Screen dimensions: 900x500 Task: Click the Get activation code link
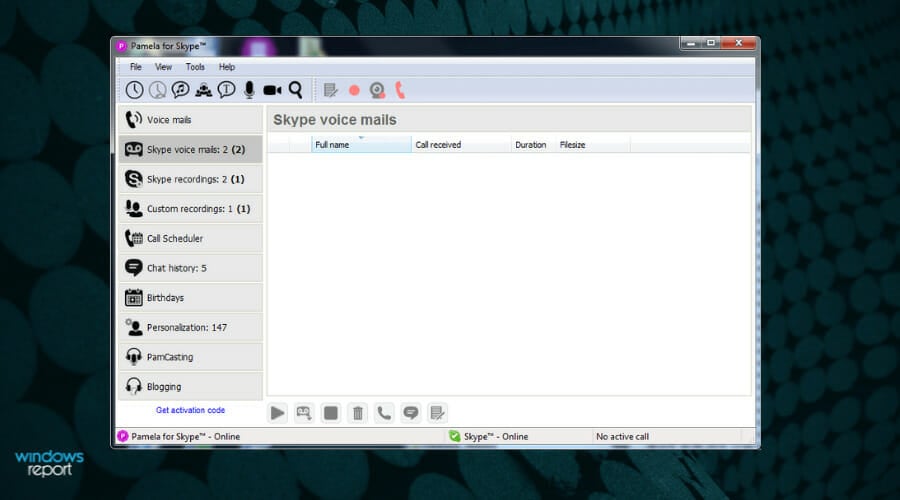[x=191, y=410]
